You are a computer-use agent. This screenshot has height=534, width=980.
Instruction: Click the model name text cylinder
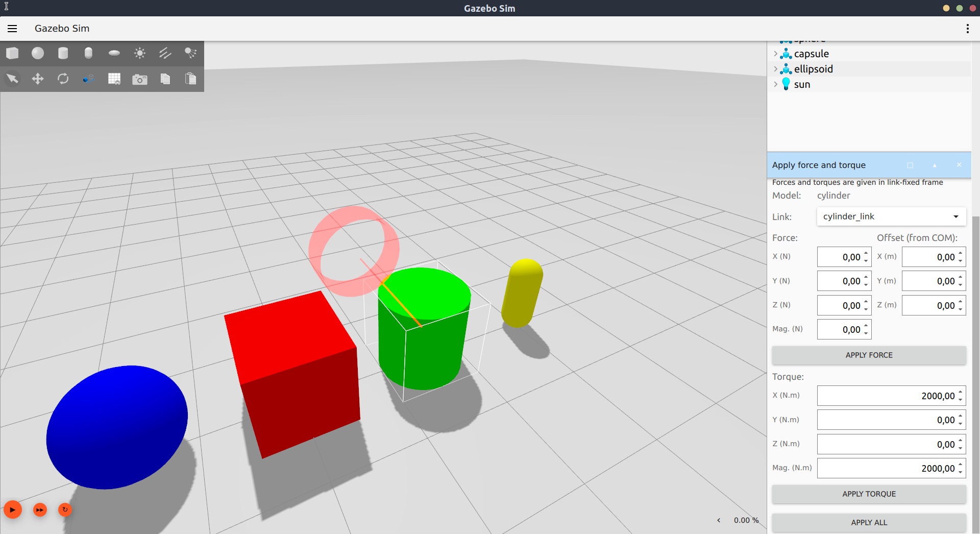pyautogui.click(x=834, y=196)
